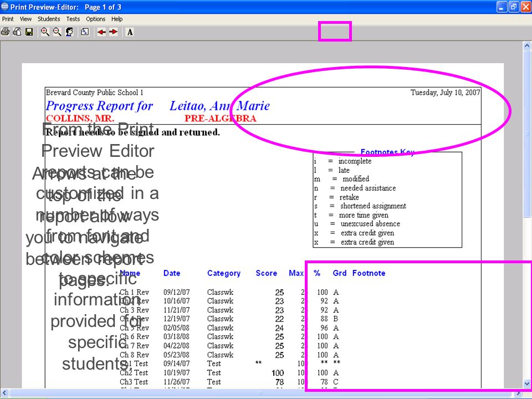Click the date '10/19/07' in the Test row

[x=176, y=372]
